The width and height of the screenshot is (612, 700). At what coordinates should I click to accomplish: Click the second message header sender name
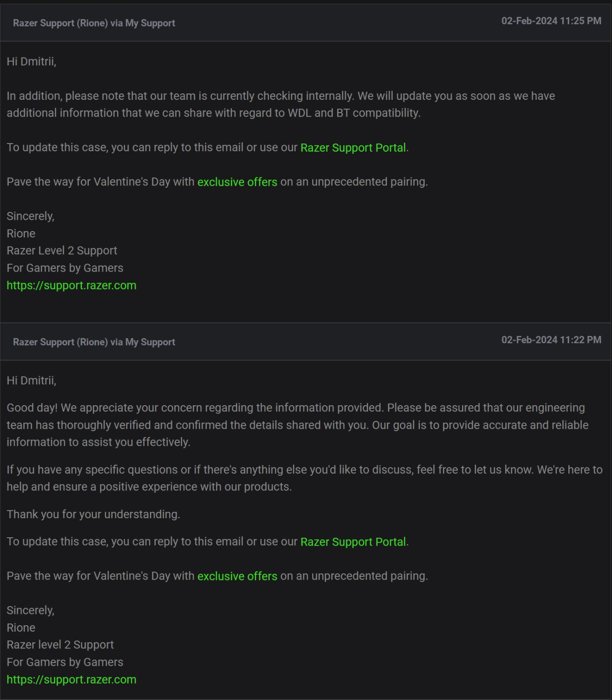[x=94, y=342]
